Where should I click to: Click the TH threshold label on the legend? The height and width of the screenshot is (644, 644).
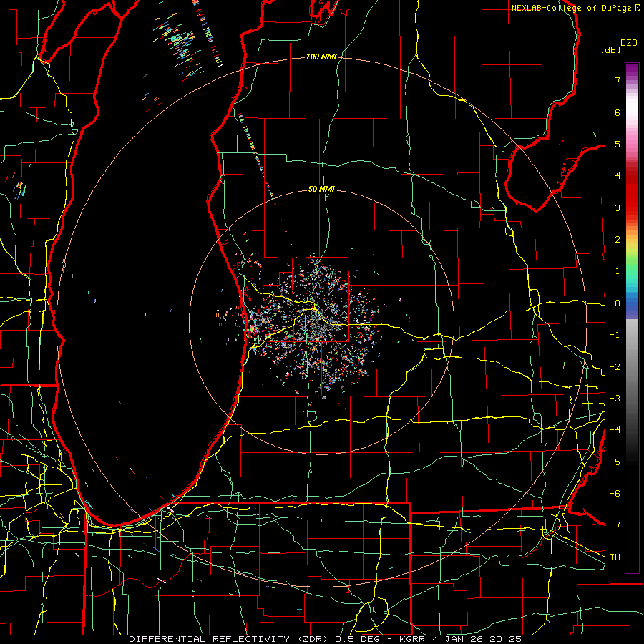615,557
